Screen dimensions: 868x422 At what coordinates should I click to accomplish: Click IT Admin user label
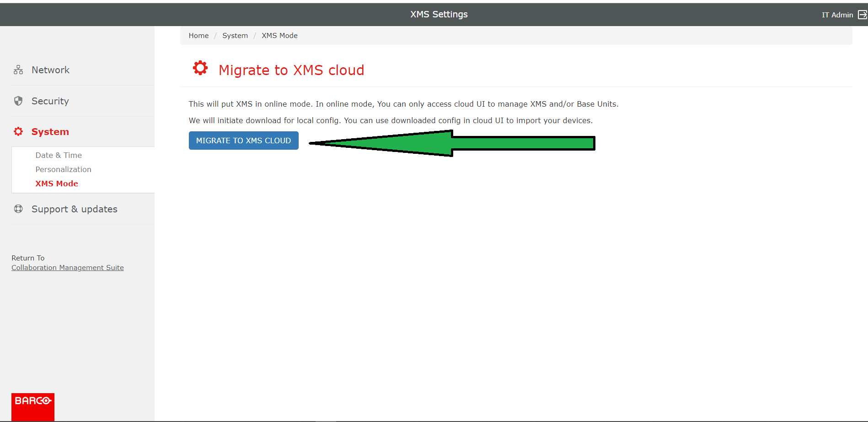837,15
